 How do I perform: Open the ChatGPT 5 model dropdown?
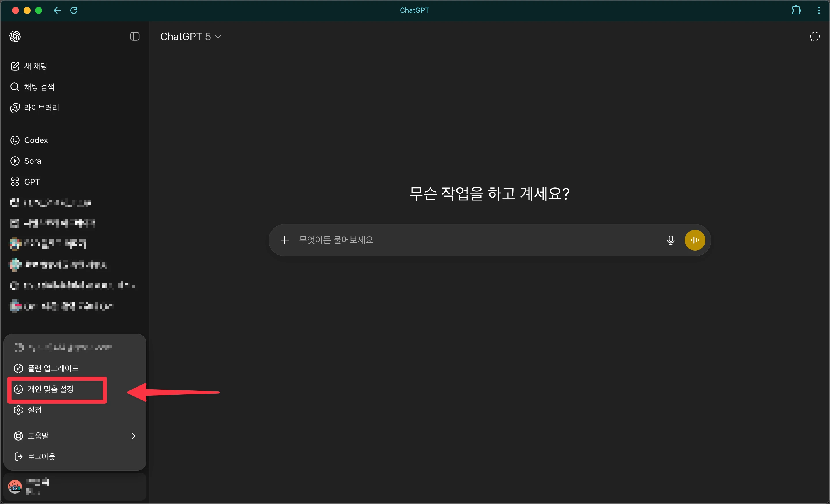click(x=190, y=36)
